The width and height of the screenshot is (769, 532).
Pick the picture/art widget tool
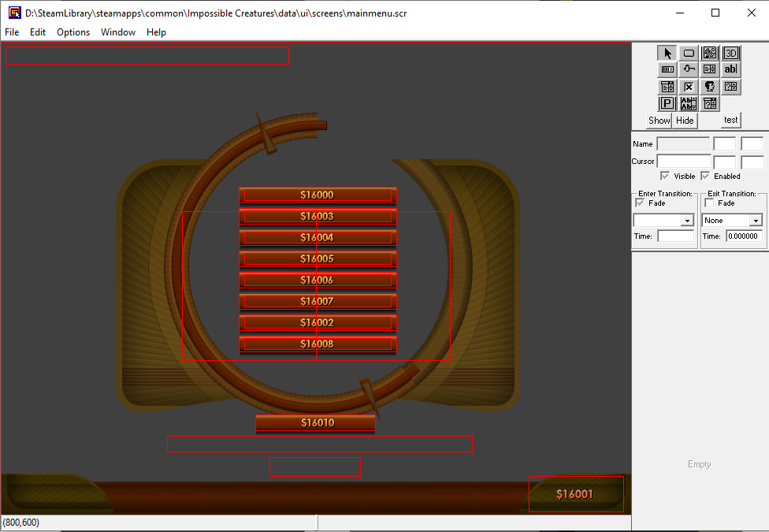point(710,53)
